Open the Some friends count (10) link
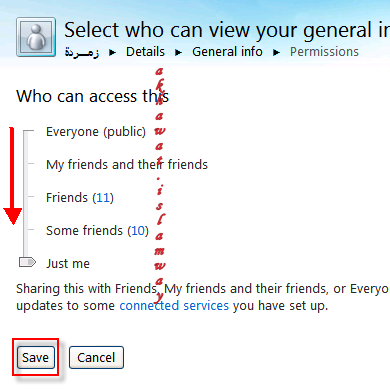390x391 pixels. (x=138, y=231)
